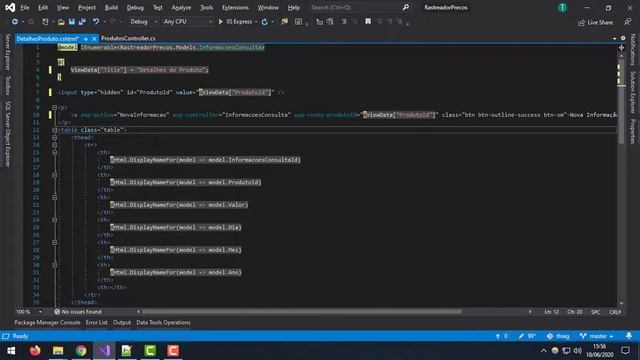Click the master branch indicator in status bar
The image size is (640, 360).
596,336
